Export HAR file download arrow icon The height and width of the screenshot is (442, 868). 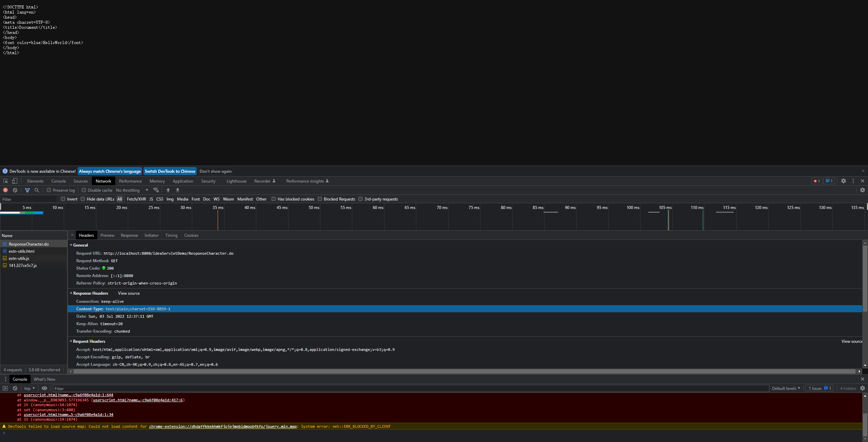click(x=178, y=190)
